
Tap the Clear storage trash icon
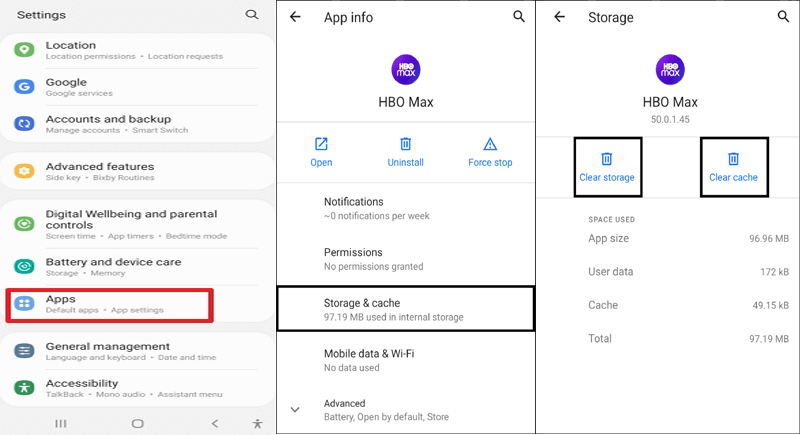tap(606, 159)
